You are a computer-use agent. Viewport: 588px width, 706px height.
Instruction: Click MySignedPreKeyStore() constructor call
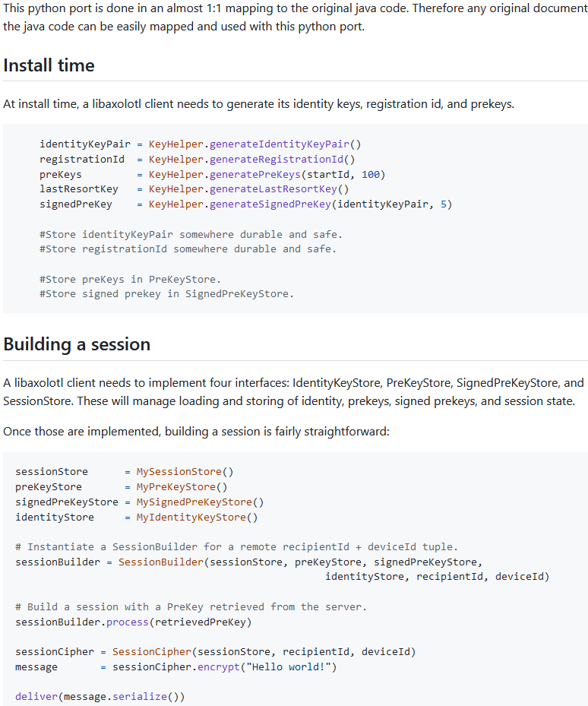(x=200, y=502)
